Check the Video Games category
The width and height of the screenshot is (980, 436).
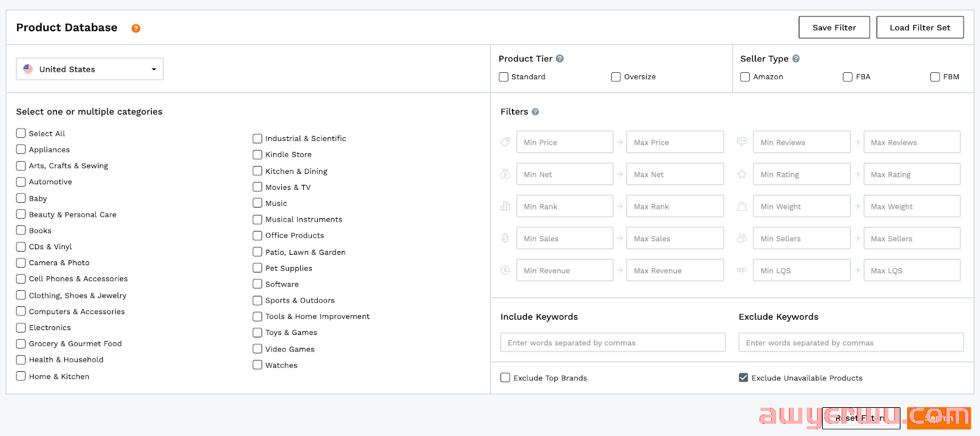257,348
